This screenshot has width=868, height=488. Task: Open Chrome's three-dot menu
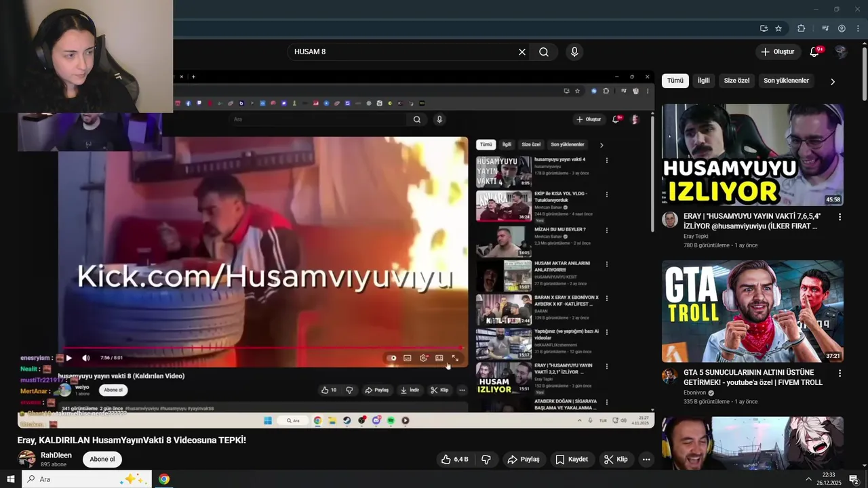(x=859, y=28)
